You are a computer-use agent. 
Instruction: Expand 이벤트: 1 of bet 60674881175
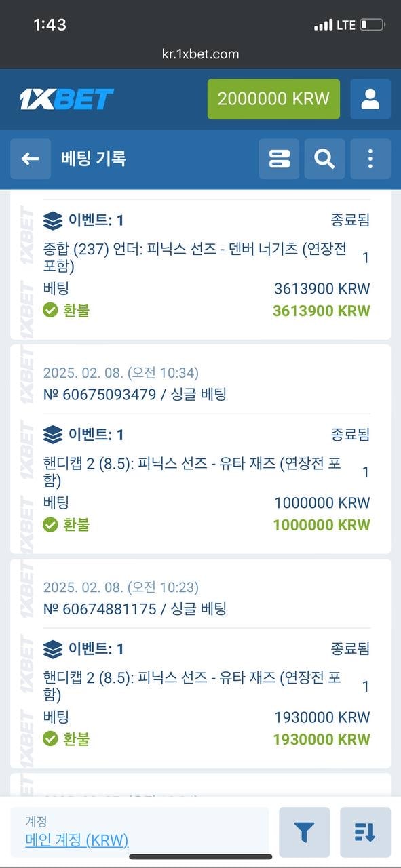(x=96, y=649)
